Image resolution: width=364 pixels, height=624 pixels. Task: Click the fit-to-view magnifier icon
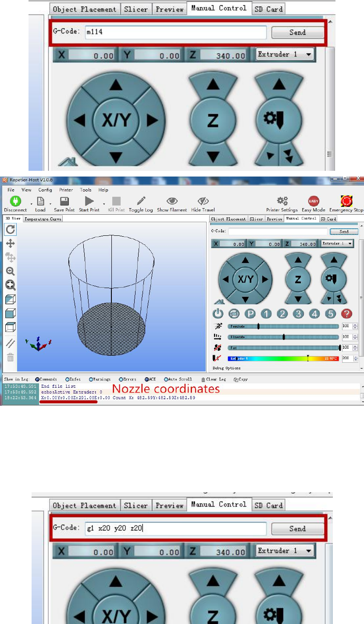(x=10, y=285)
